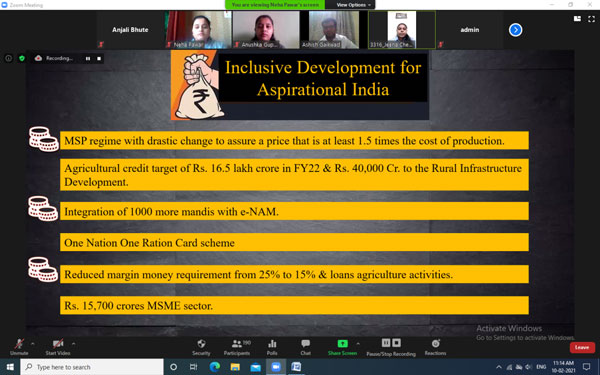Show hidden system tray icons
Image resolution: width=600 pixels, height=375 pixels.
[499, 367]
